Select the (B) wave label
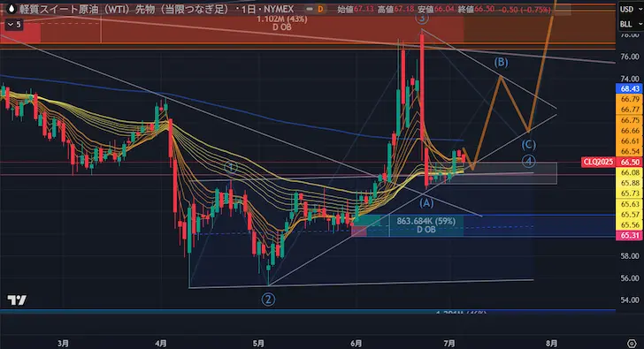 501,63
